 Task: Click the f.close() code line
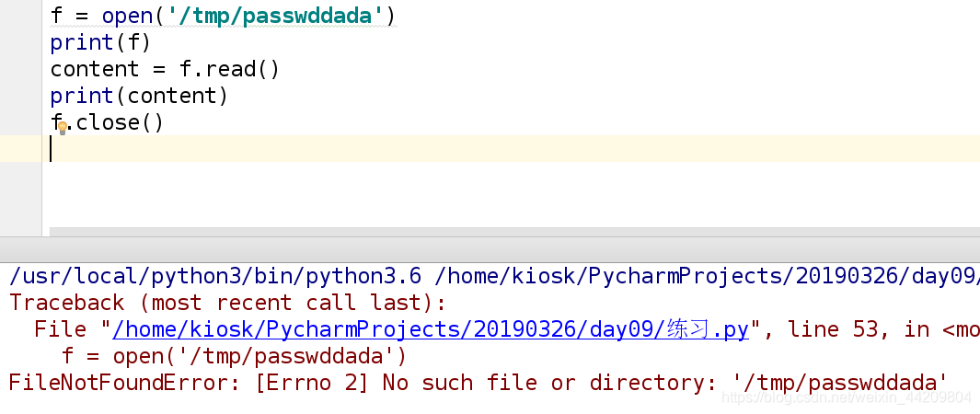click(x=107, y=122)
